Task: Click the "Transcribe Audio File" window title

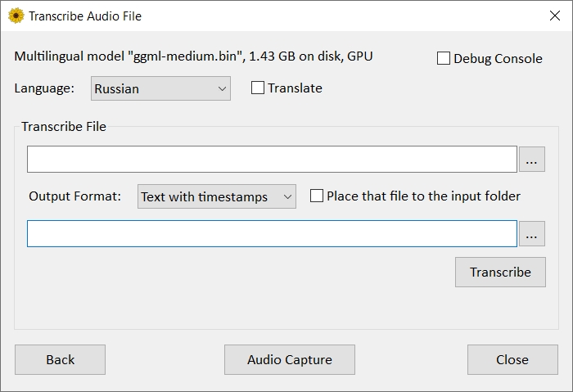Action: point(85,16)
